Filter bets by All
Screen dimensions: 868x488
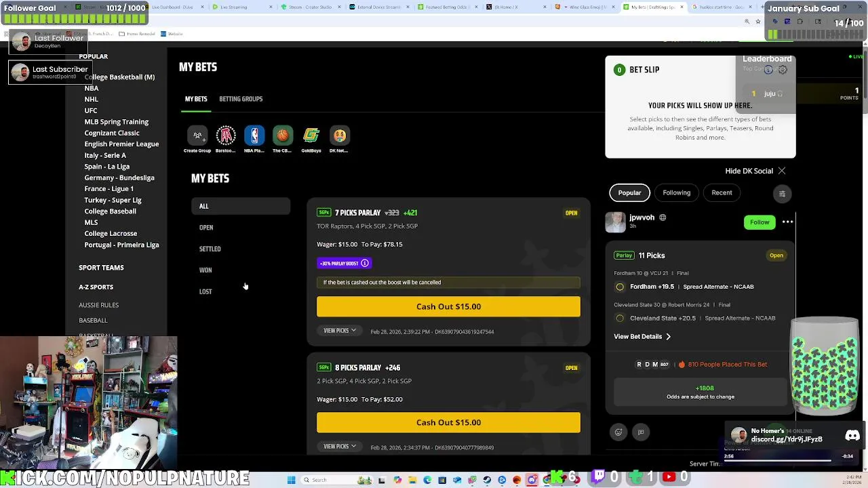coord(241,206)
